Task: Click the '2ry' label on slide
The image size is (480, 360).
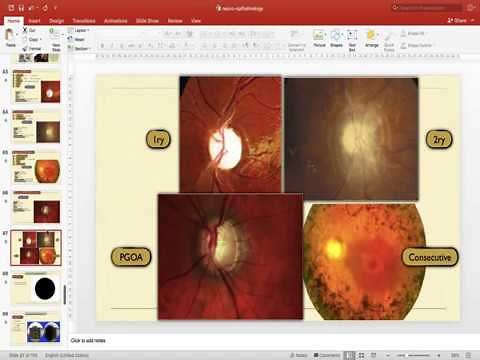Action: tap(439, 139)
